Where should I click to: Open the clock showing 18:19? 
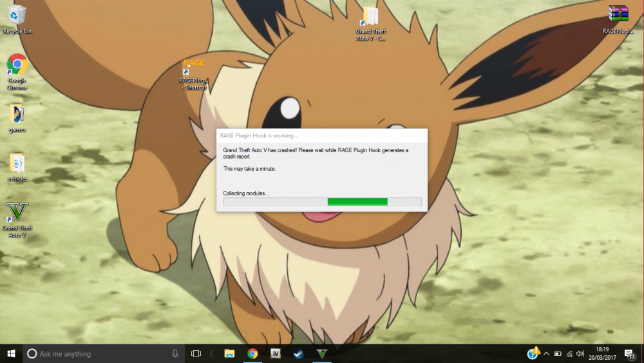[x=602, y=353]
